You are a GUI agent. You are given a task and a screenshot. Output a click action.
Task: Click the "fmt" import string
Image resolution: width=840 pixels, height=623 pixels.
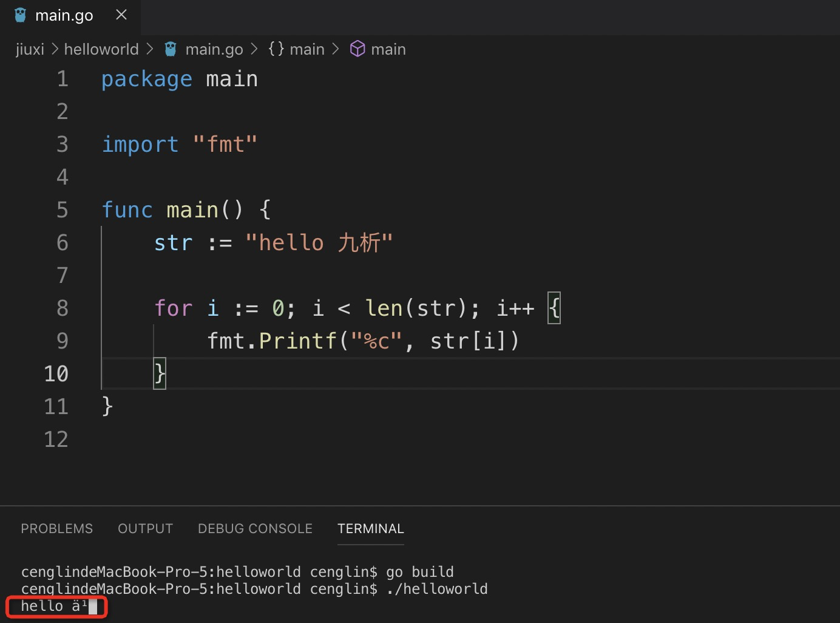tap(225, 145)
